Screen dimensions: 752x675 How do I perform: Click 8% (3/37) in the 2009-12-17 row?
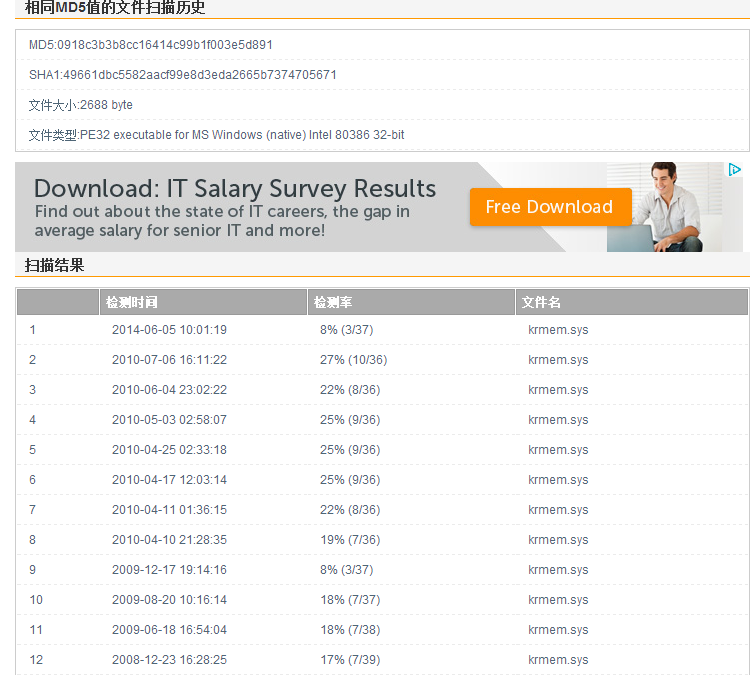click(347, 569)
